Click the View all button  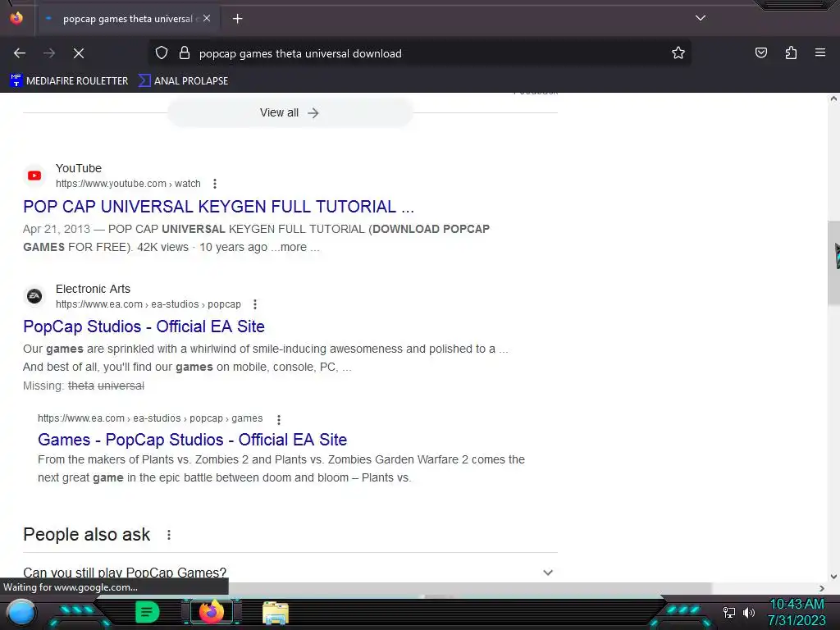point(290,112)
